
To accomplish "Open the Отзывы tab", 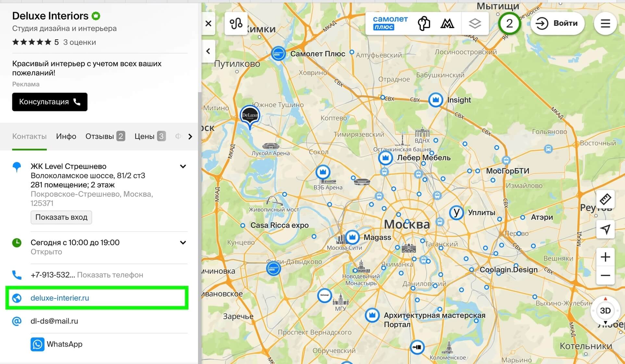I will [x=105, y=136].
